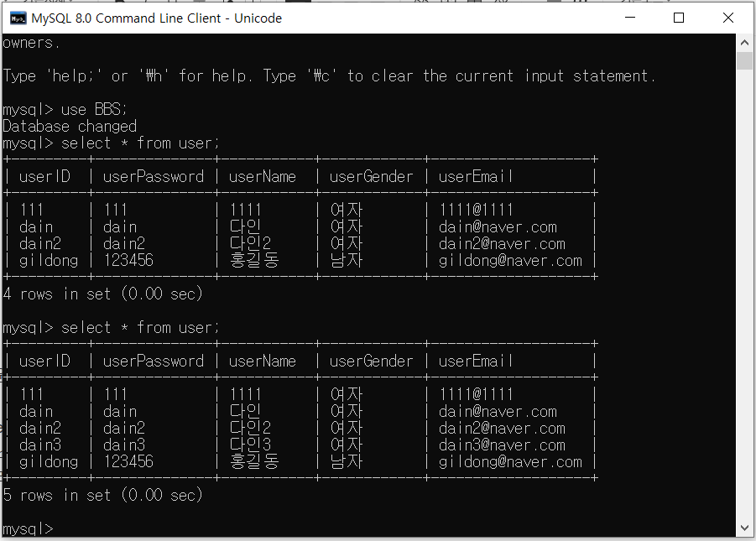
Task: Click '1111@1111' email in first table
Action: [476, 210]
